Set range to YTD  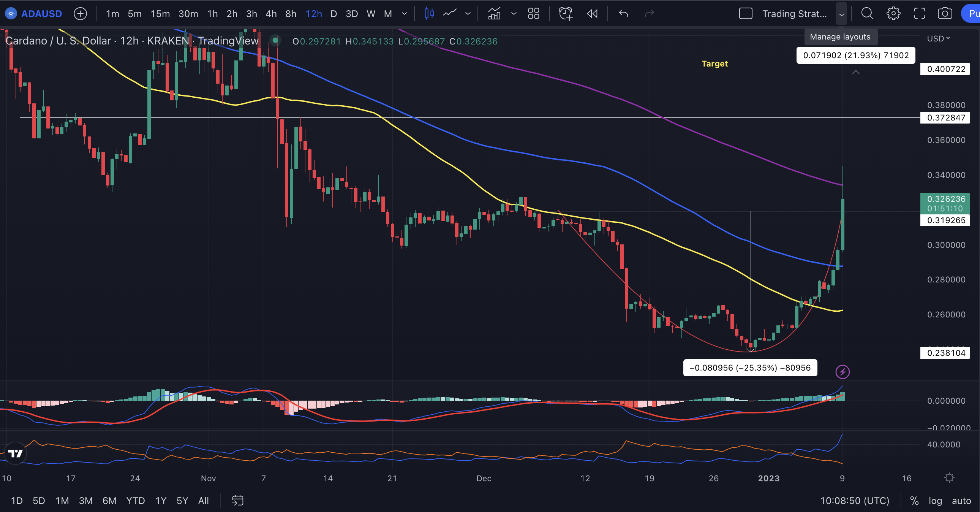pyautogui.click(x=136, y=501)
